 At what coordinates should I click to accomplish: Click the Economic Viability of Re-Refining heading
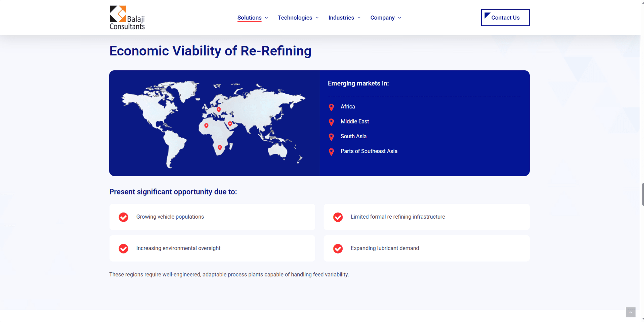click(x=210, y=51)
